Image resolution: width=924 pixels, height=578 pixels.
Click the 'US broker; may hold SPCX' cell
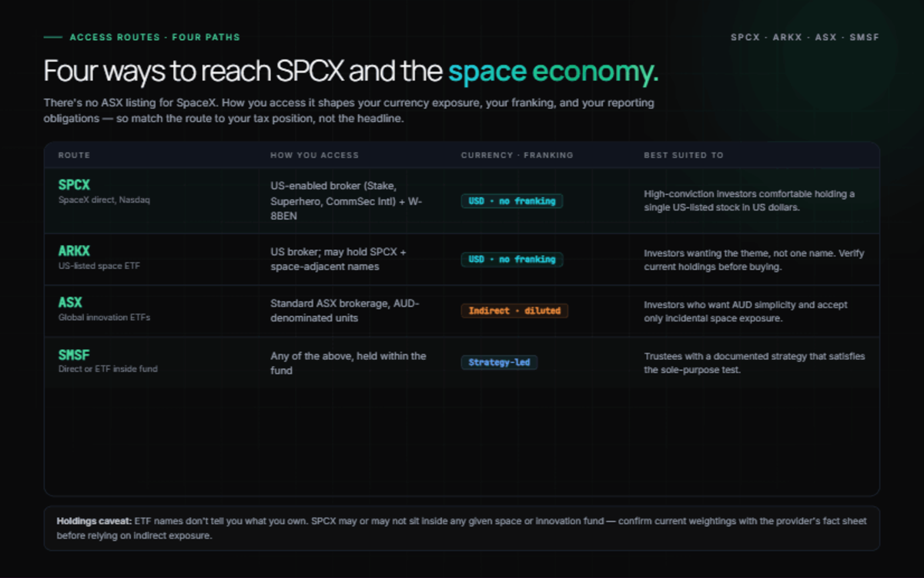(339, 260)
